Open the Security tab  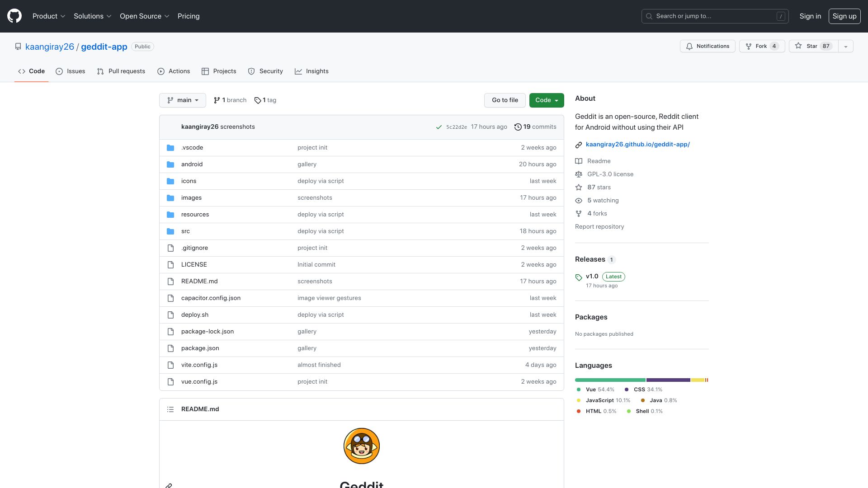click(265, 71)
